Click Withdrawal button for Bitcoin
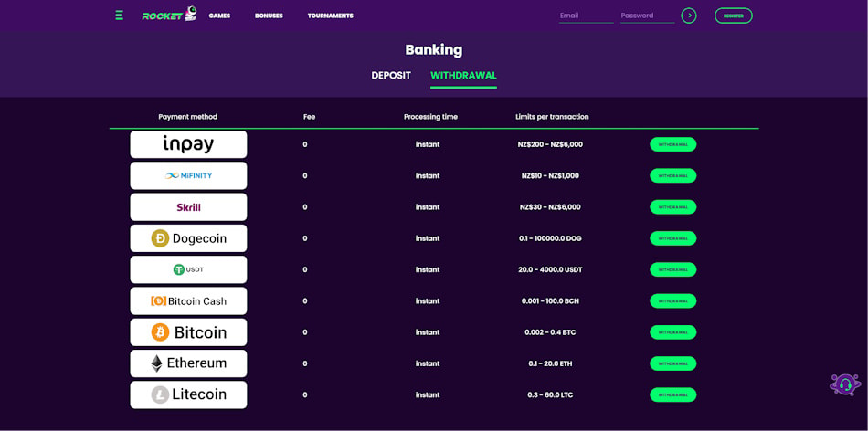The image size is (868, 431). [x=673, y=332]
